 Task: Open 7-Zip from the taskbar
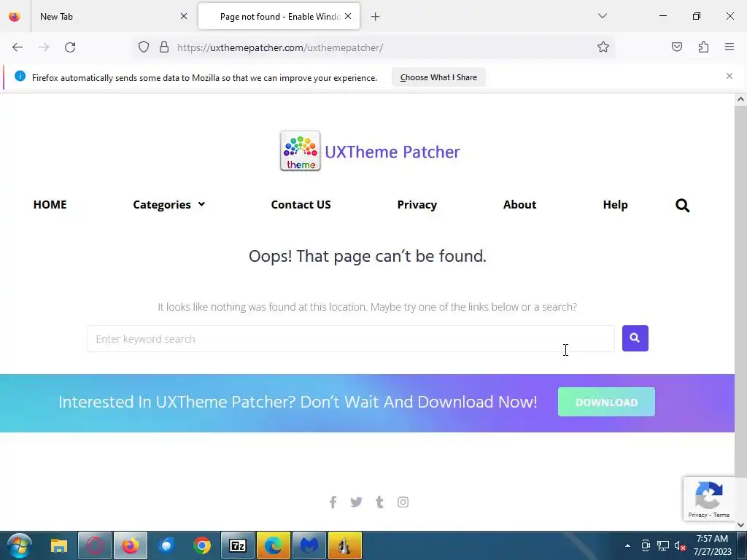238,545
